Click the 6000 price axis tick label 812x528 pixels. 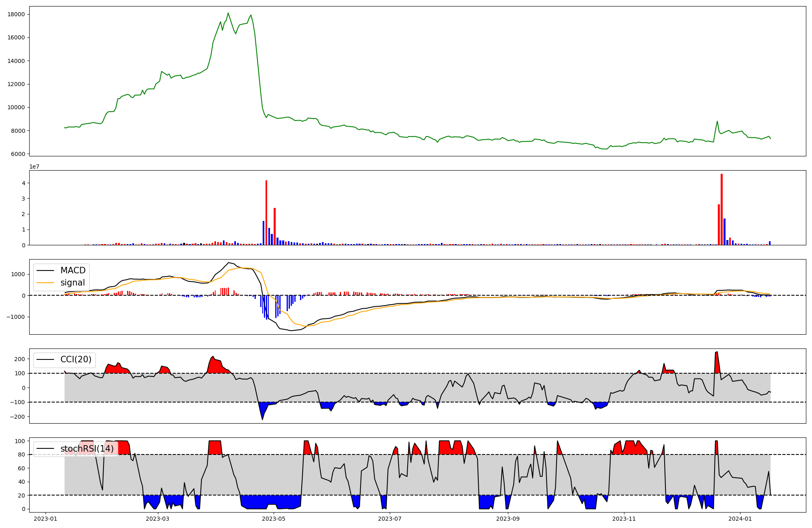point(17,154)
